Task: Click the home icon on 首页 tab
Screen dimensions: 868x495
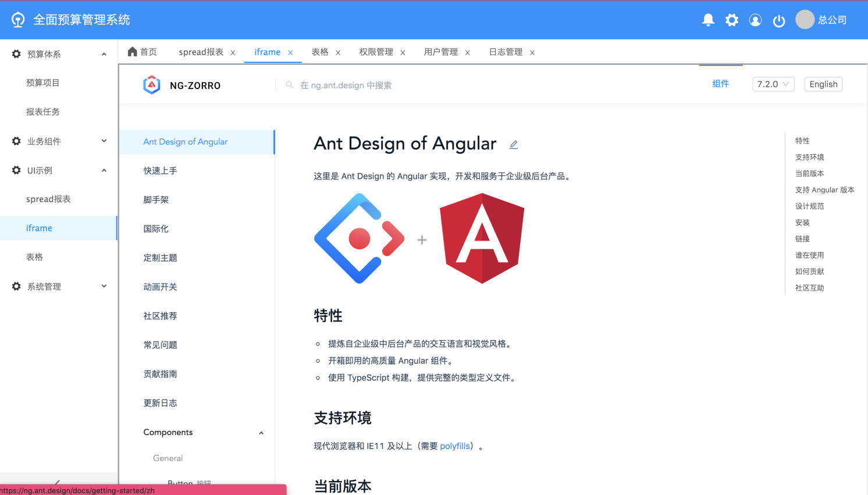Action: pyautogui.click(x=133, y=52)
